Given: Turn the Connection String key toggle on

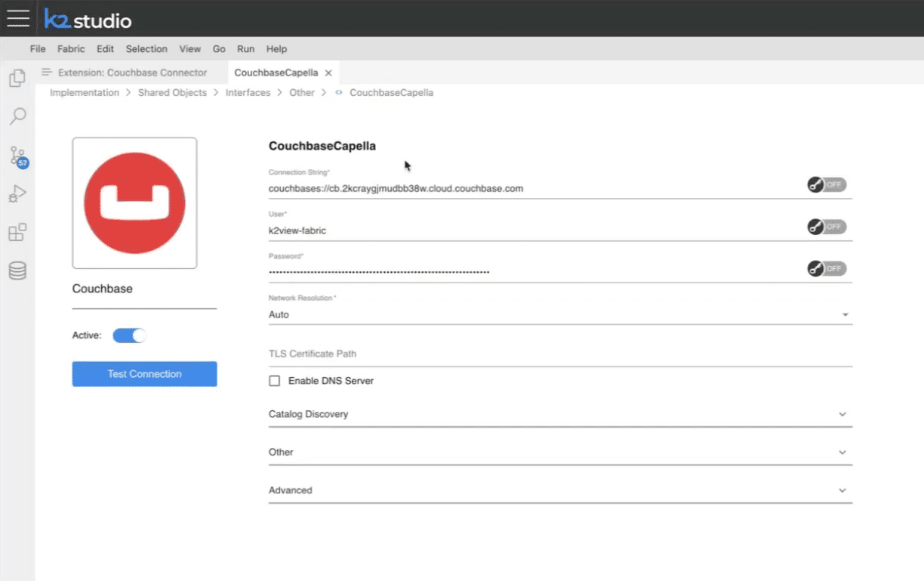Looking at the screenshot, I should 826,184.
